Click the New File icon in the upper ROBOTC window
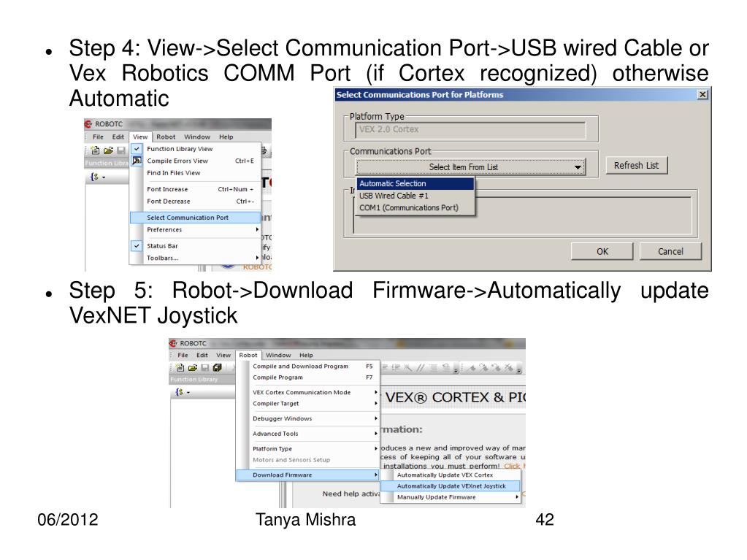 tap(95, 150)
